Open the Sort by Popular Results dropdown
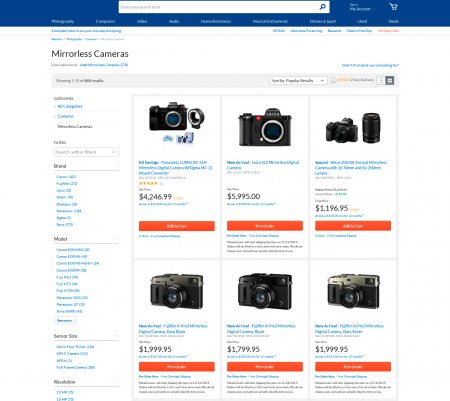The height and width of the screenshot is (401, 450). point(298,81)
